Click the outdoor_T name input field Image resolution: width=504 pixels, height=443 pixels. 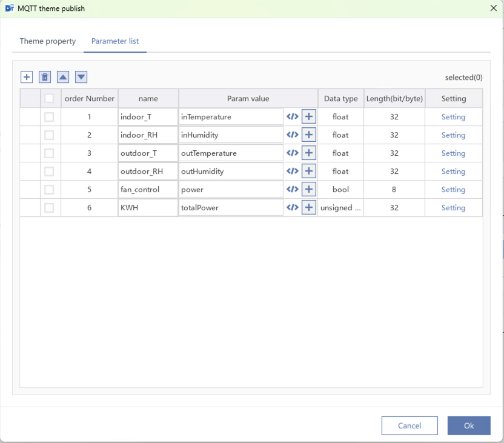(x=148, y=153)
